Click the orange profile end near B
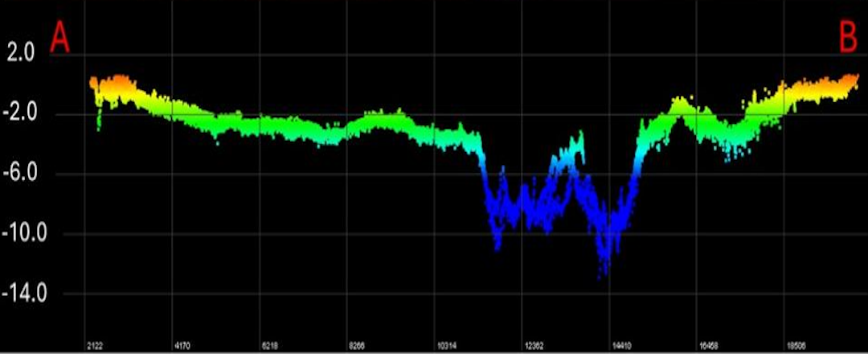The image size is (868, 354). (x=854, y=79)
